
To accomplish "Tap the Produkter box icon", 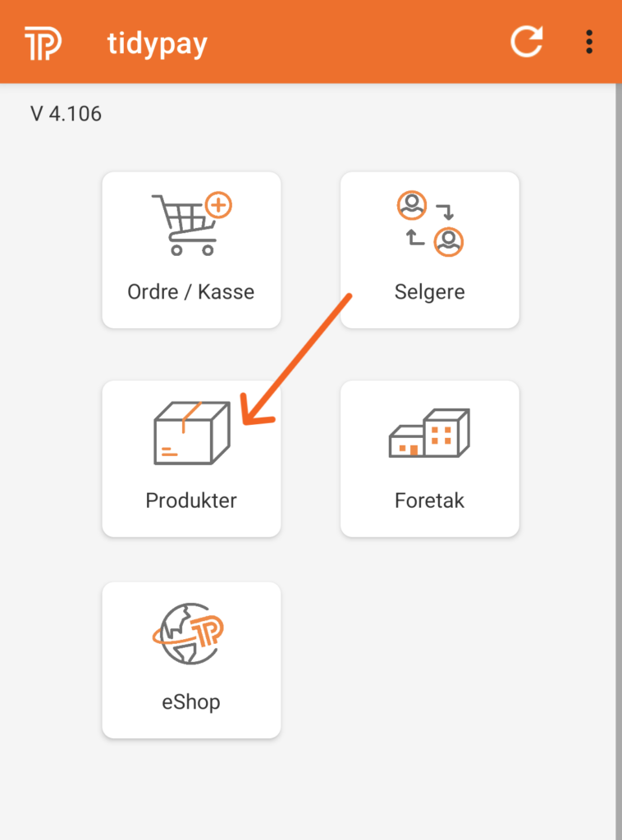I will (x=192, y=433).
